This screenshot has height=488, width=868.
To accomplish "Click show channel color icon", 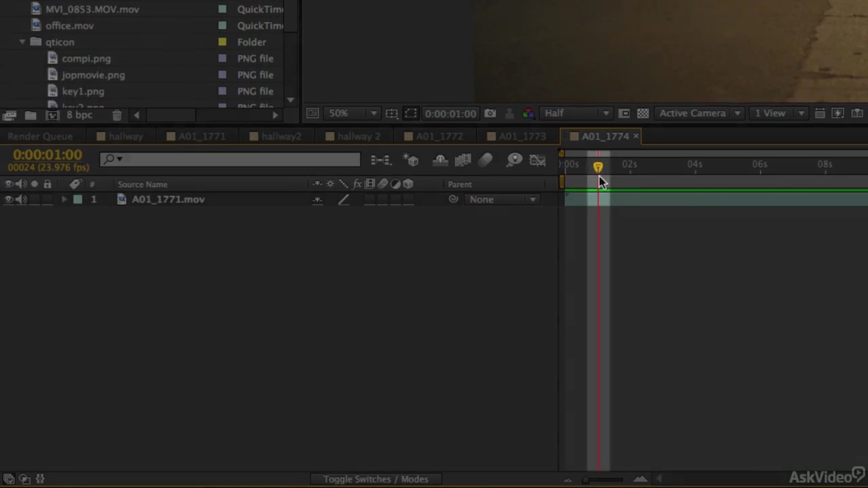I will point(528,113).
